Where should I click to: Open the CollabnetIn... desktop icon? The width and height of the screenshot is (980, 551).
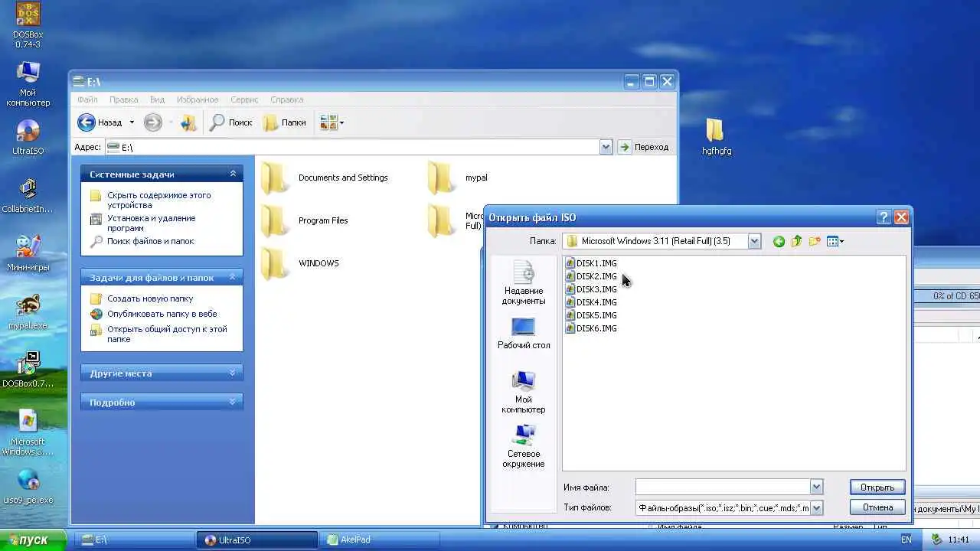(x=28, y=196)
